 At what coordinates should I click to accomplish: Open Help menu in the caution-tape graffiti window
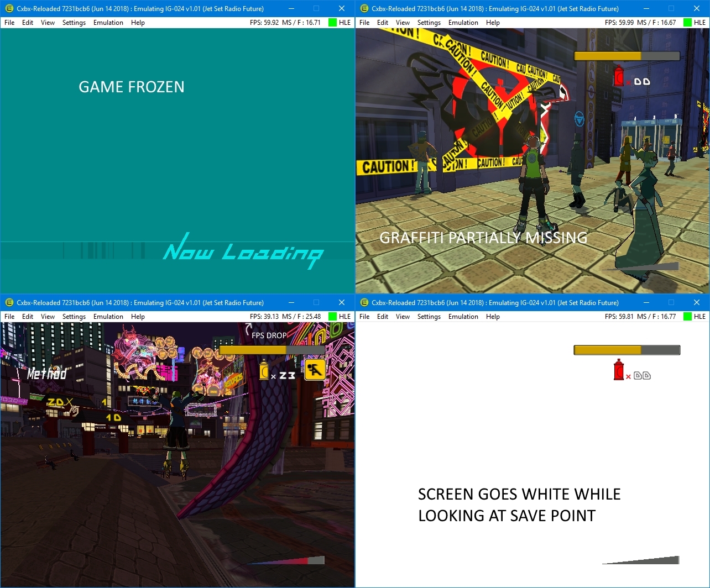[493, 23]
